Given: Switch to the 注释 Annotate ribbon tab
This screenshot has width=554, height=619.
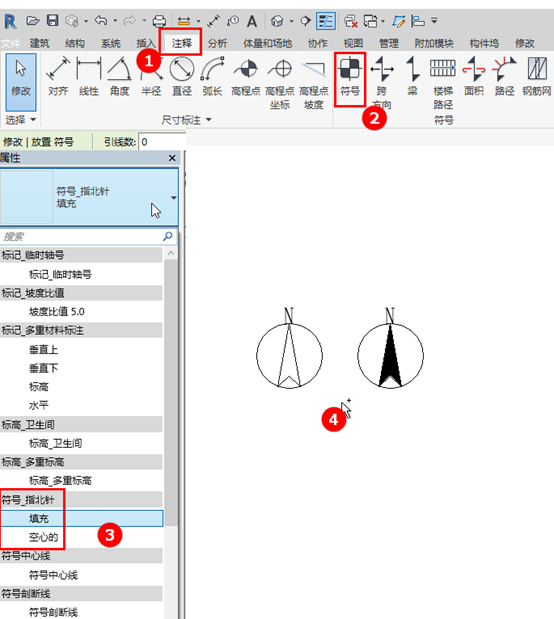Looking at the screenshot, I should click(x=182, y=43).
